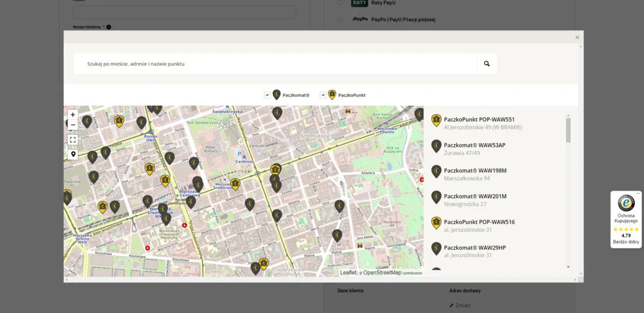Click the info icon next to Numer telefonu

[x=109, y=27]
